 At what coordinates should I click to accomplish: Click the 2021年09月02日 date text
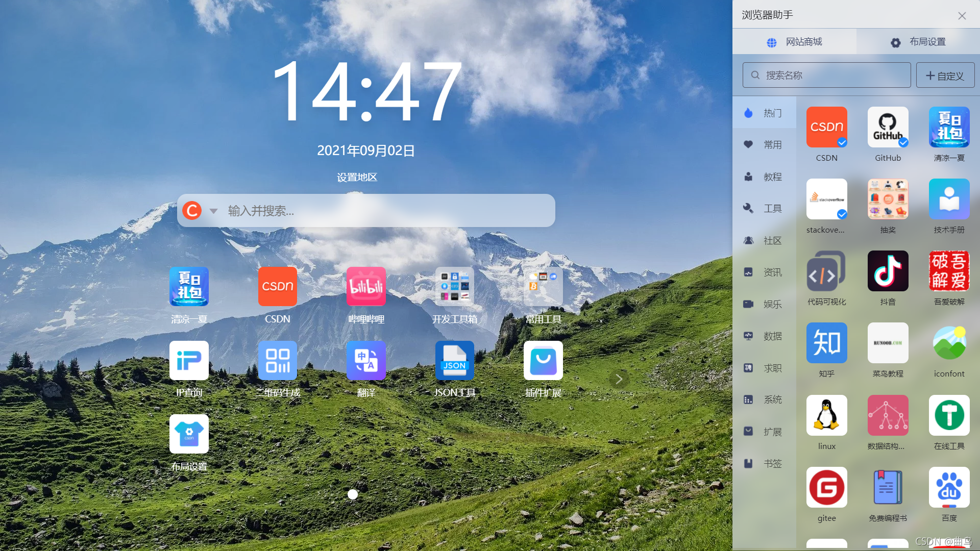[x=366, y=151]
